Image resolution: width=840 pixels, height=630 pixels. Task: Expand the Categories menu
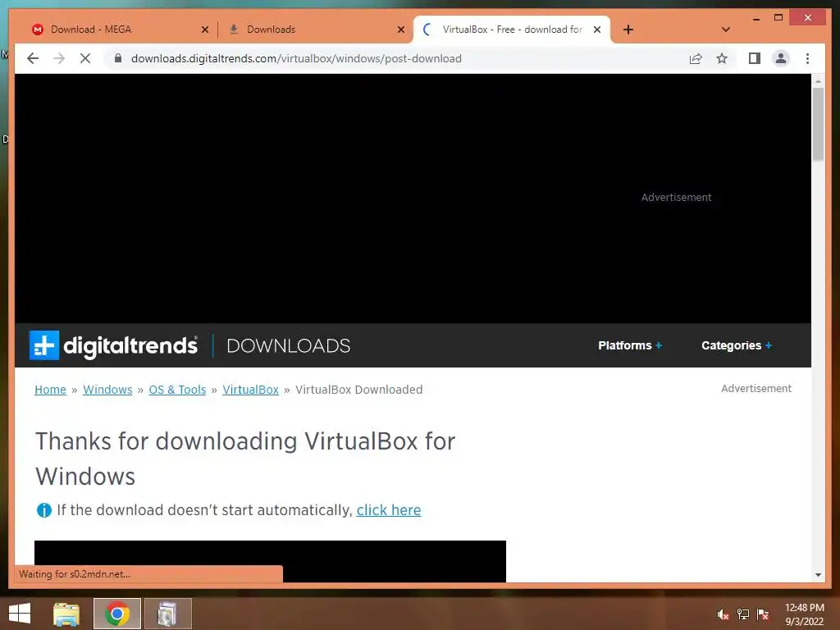click(737, 345)
